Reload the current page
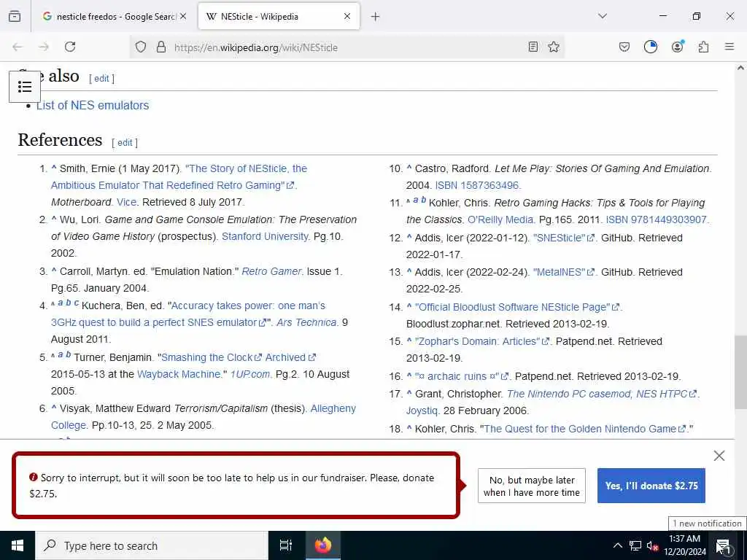Screen dimensions: 747x560 point(70,47)
